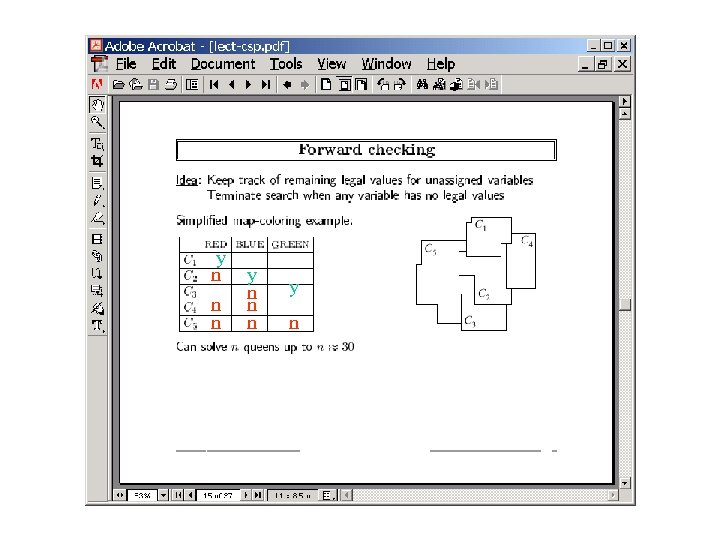720x540 pixels.
Task: Select the Text Select tool
Action: (x=97, y=144)
